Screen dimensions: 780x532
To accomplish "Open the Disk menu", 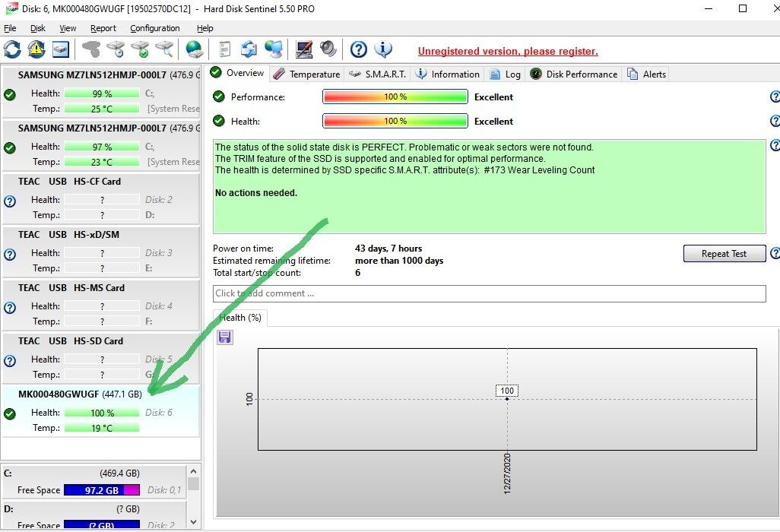I will (x=36, y=28).
